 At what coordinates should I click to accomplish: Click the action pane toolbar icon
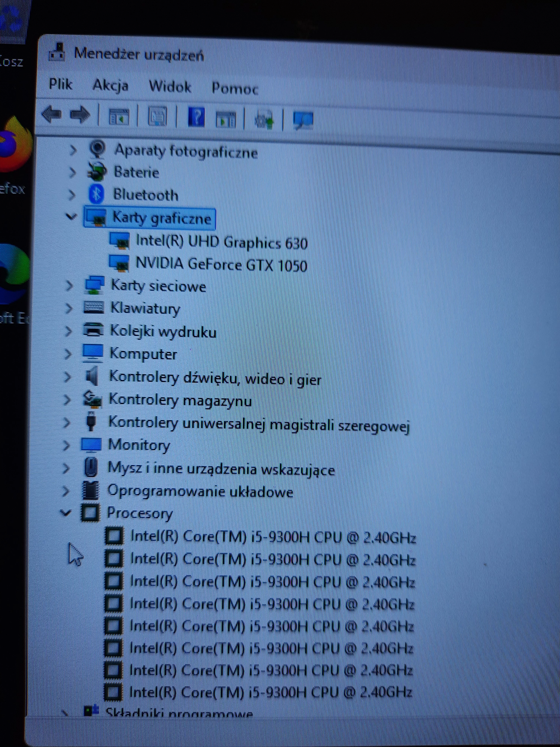(226, 120)
